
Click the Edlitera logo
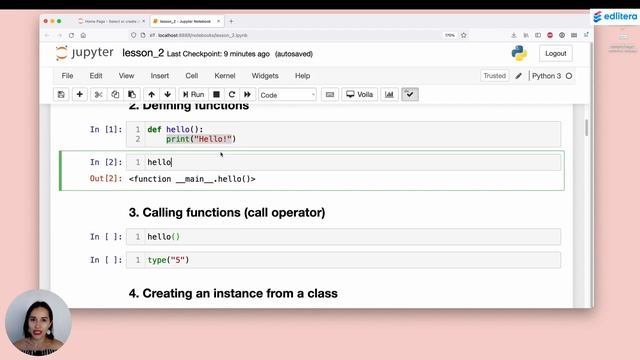pyautogui.click(x=615, y=17)
